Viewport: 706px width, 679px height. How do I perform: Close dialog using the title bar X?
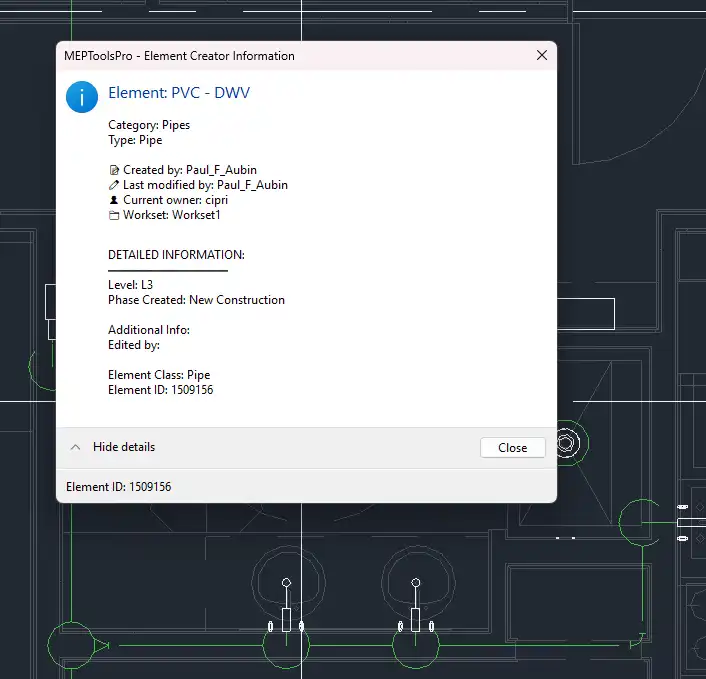click(x=542, y=56)
